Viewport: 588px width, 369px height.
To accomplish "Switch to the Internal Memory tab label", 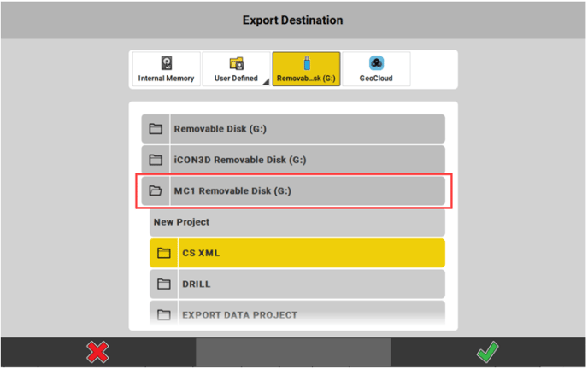I will 166,79.
